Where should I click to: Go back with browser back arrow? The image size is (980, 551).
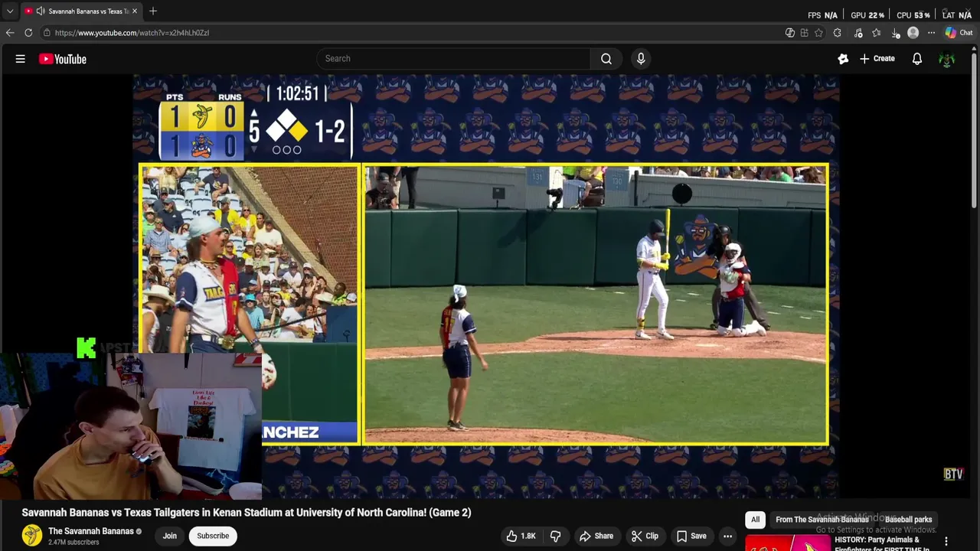pos(10,33)
